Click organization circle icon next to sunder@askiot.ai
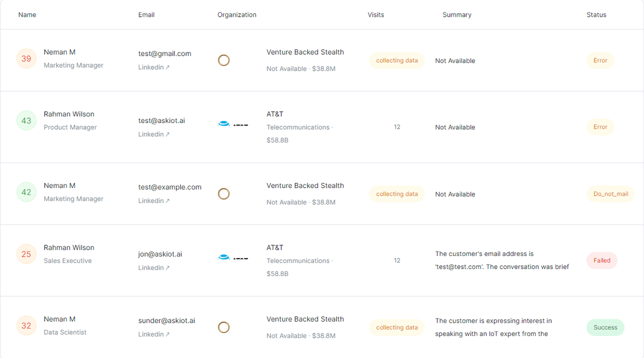Screen dimensions: 644x358 tap(224, 327)
